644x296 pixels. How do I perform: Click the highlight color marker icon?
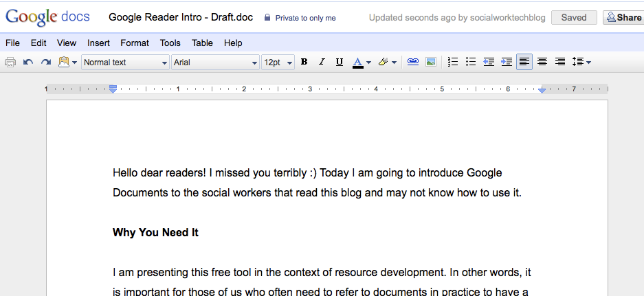pyautogui.click(x=383, y=62)
